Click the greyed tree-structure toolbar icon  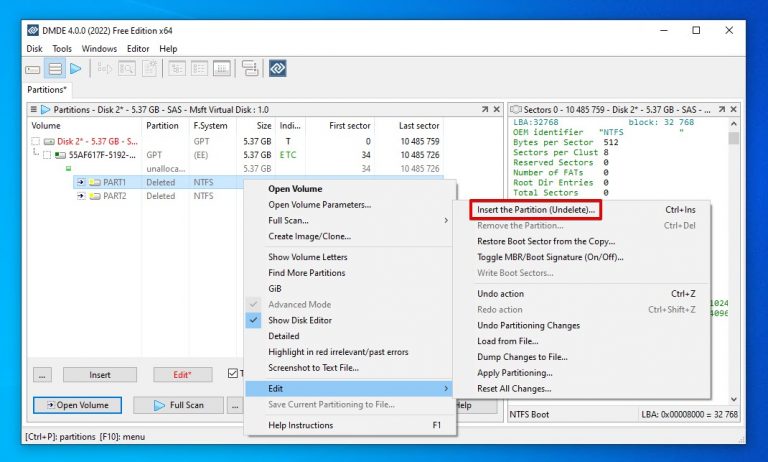tap(104, 69)
